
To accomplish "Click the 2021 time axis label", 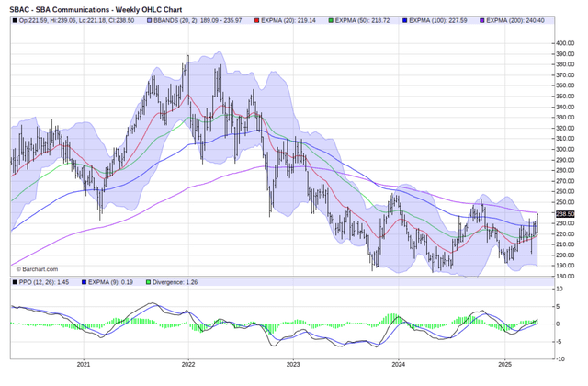I will point(84,364).
